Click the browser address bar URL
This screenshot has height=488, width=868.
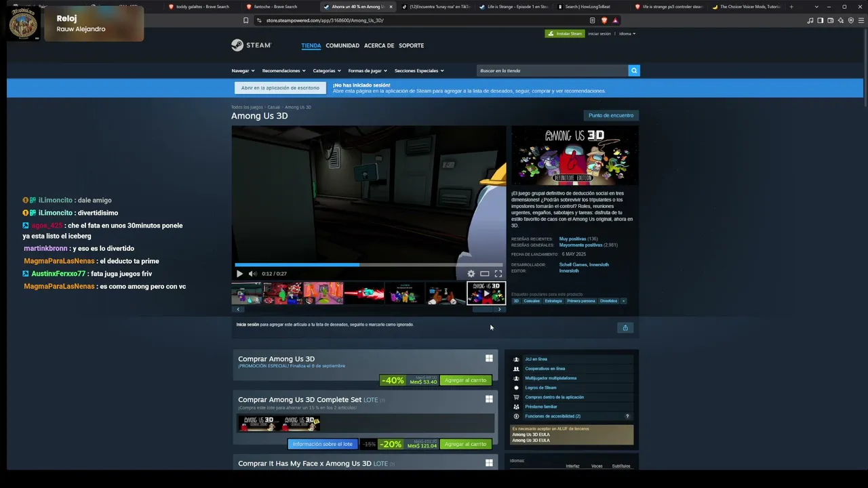(325, 20)
